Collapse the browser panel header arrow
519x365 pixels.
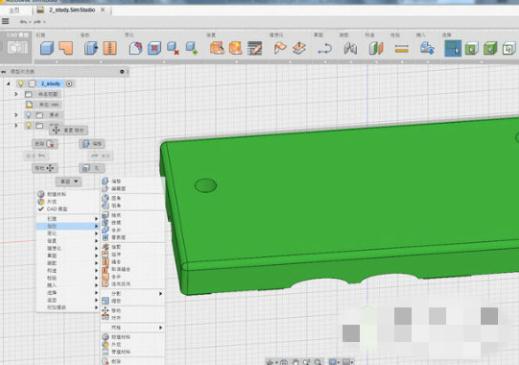[4, 72]
